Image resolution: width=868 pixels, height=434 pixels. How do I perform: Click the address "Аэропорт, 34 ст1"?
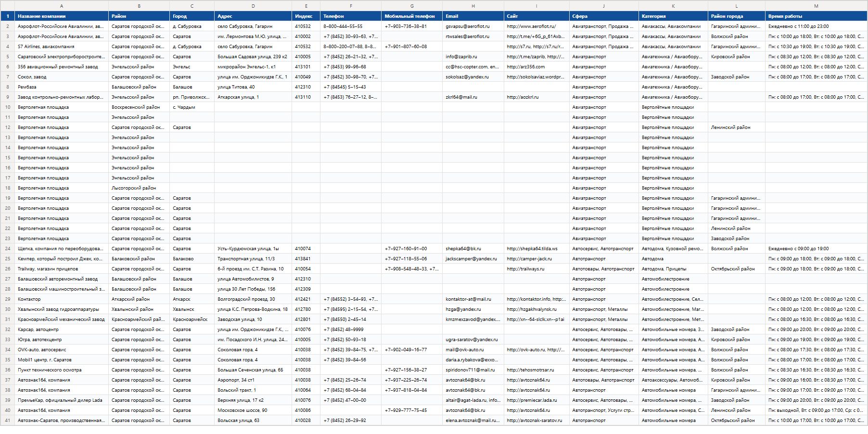(253, 380)
